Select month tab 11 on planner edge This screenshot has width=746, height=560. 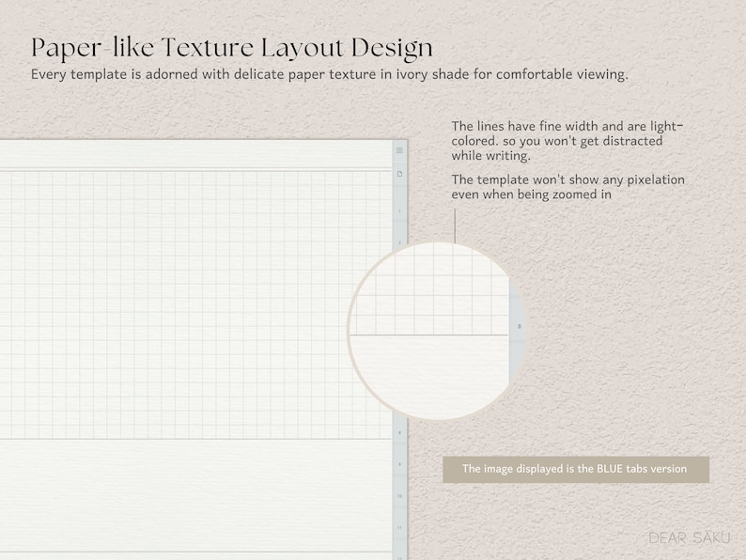399,528
